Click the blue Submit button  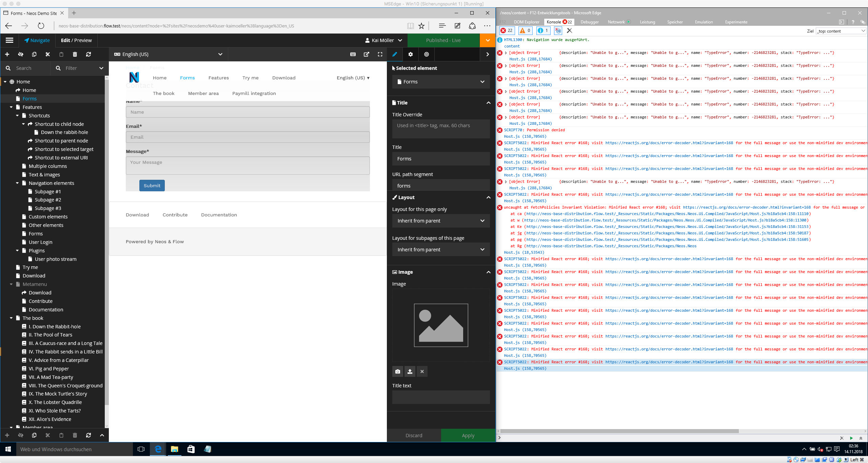pos(152,186)
